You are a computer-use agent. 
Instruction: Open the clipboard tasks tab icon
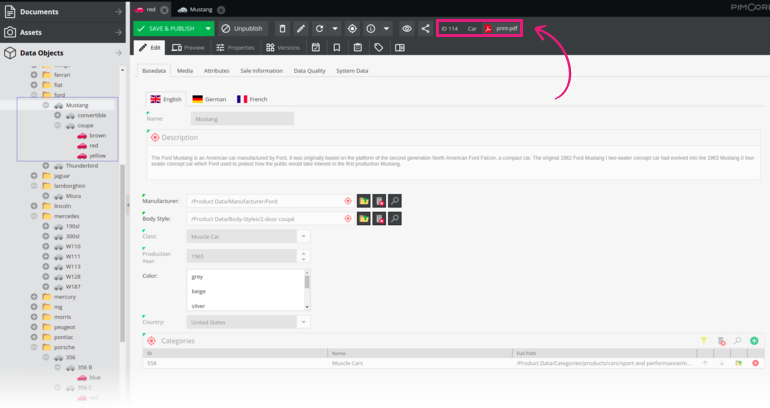[x=358, y=48]
